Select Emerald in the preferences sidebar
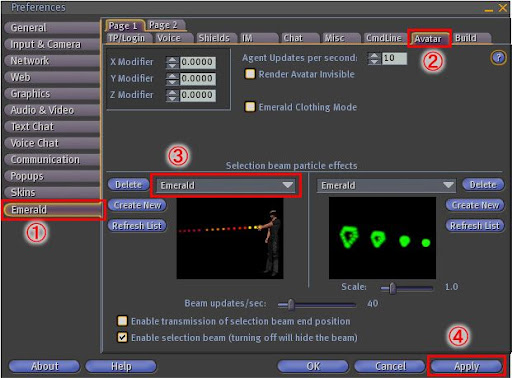 pyautogui.click(x=53, y=210)
